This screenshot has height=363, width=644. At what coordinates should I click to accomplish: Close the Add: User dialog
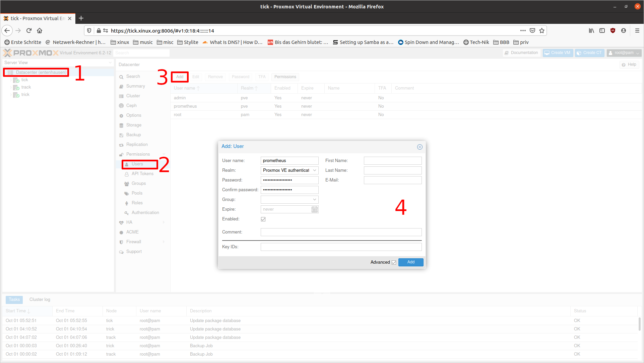pos(420,147)
